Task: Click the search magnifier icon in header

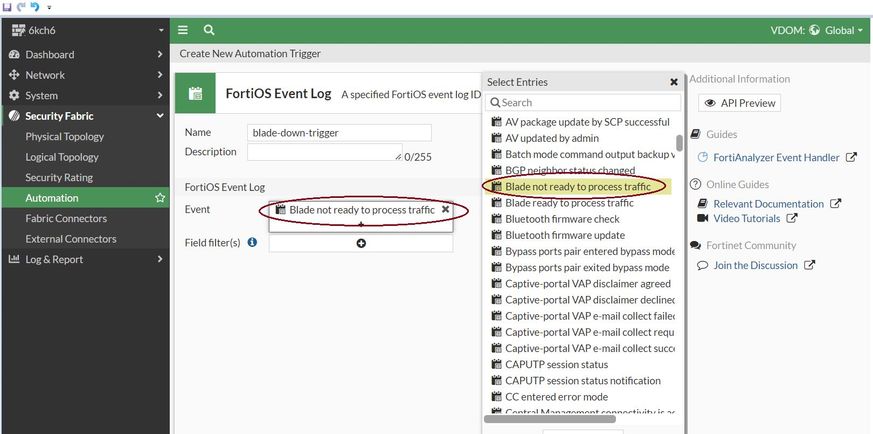Action: click(209, 30)
